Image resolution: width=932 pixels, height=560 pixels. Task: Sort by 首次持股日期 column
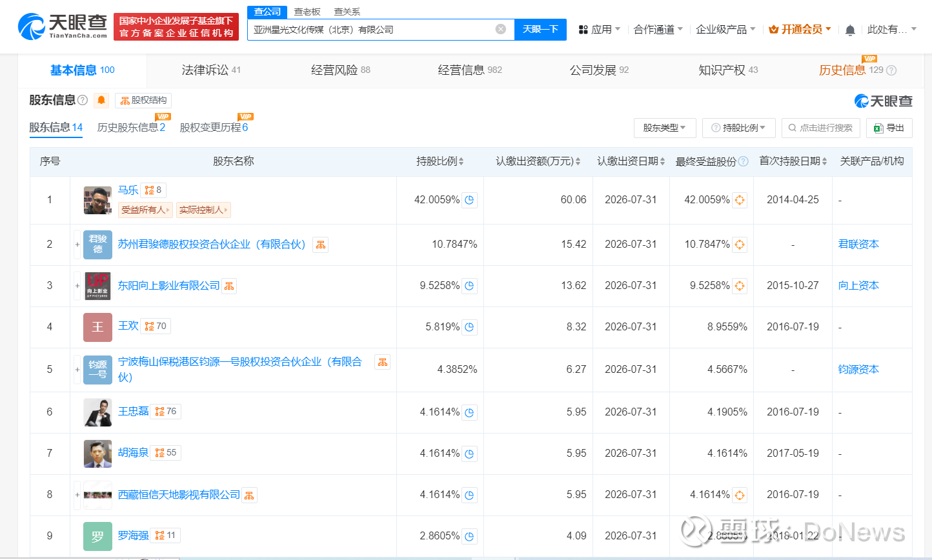pos(793,161)
